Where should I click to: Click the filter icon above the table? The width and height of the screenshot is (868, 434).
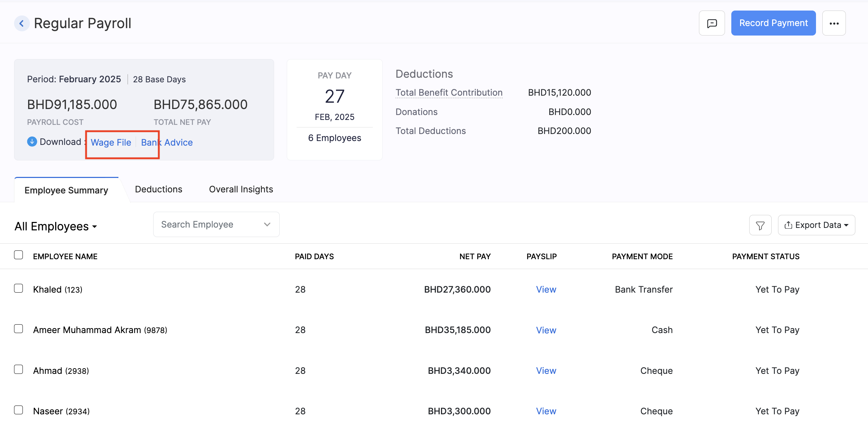pos(760,225)
